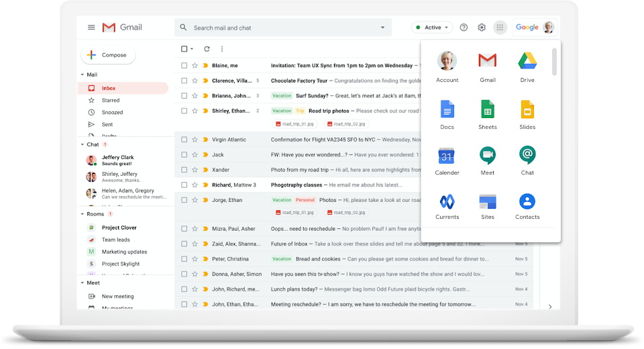Open the settings gear icon
Screen dimensions: 644x349
tap(482, 28)
